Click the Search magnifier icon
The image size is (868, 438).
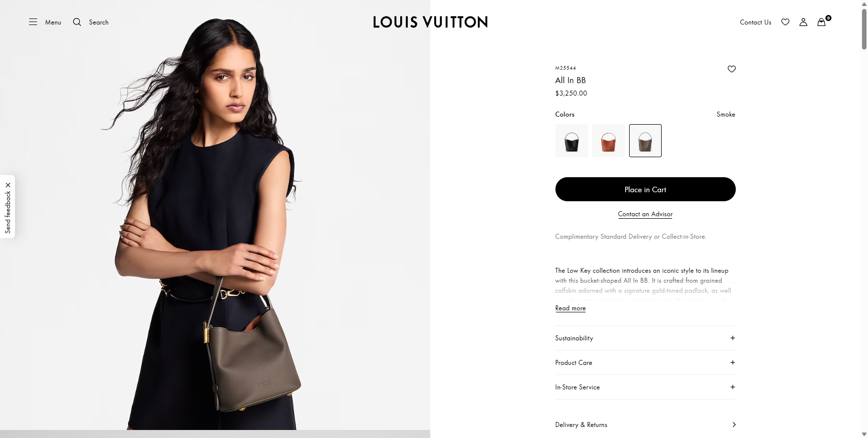pyautogui.click(x=77, y=22)
